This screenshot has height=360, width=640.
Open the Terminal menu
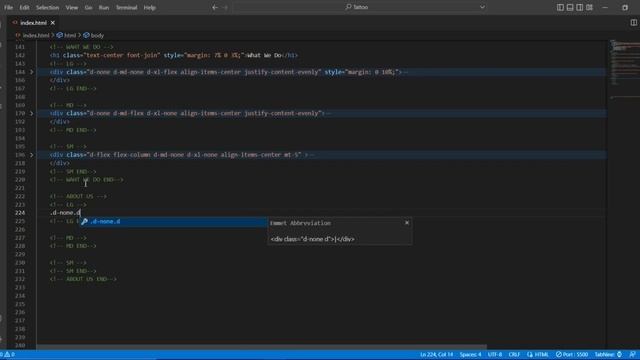click(x=127, y=7)
